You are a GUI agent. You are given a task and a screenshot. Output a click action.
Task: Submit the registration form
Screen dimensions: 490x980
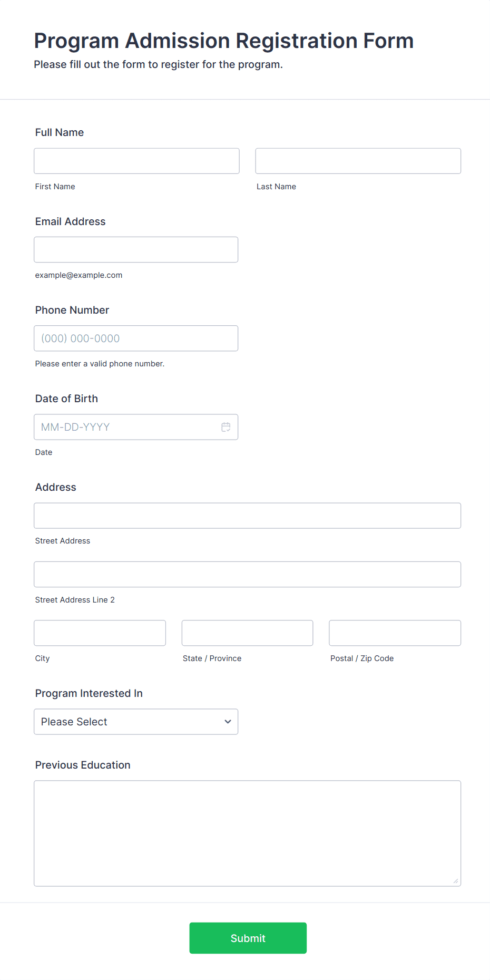click(x=248, y=938)
